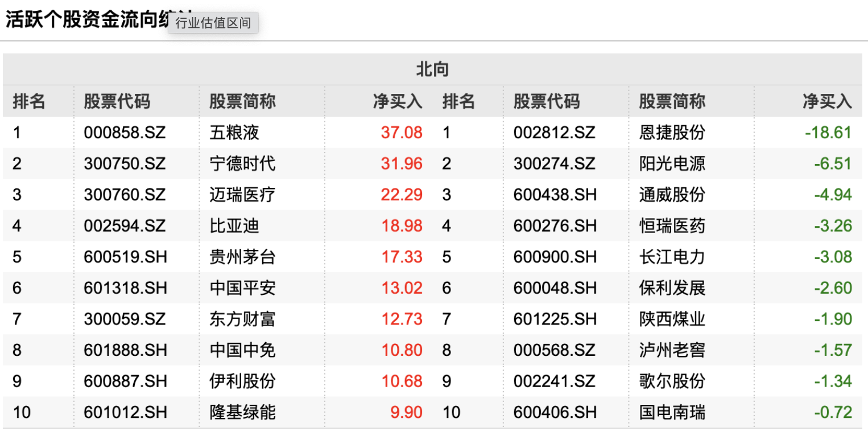This screenshot has height=435, width=868.
Task: Click stock name 伊利股份
Action: [242, 381]
